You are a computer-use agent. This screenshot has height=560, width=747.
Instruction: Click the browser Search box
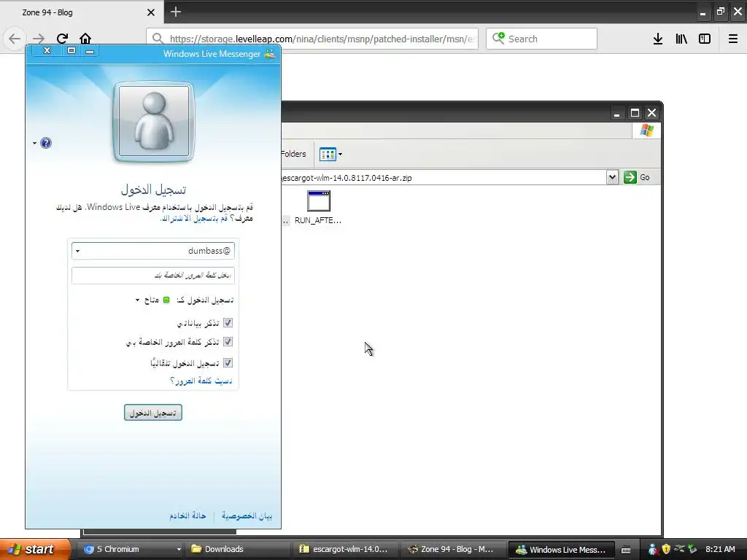[542, 39]
